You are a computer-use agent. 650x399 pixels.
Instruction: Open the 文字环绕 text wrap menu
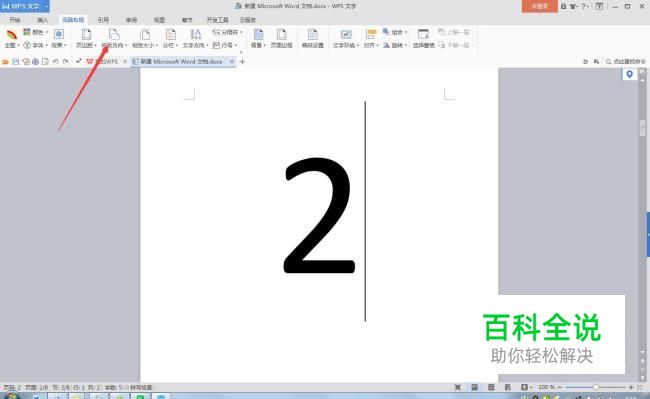point(346,39)
